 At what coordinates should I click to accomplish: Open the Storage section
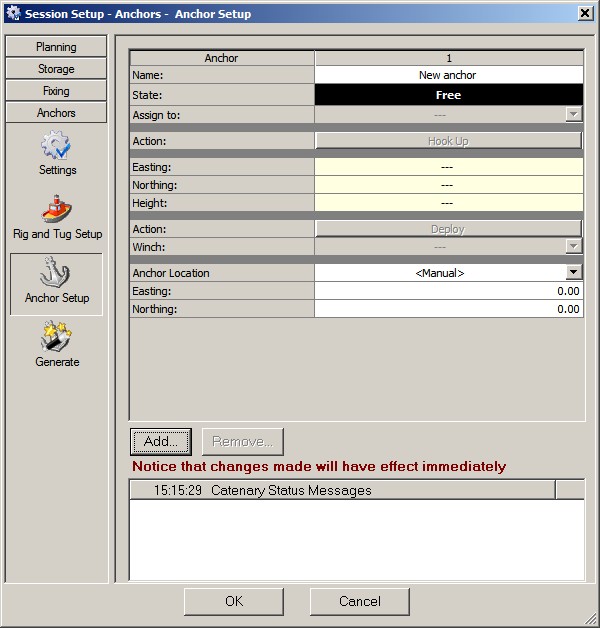point(56,69)
